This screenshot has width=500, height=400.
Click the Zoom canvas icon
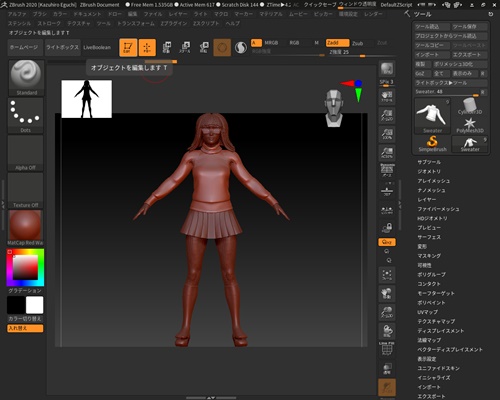[x=387, y=115]
